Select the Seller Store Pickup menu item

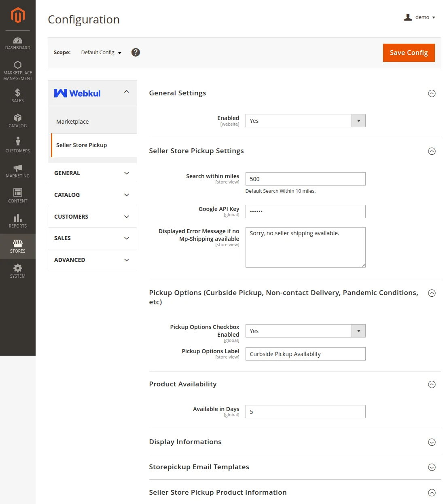coord(82,145)
